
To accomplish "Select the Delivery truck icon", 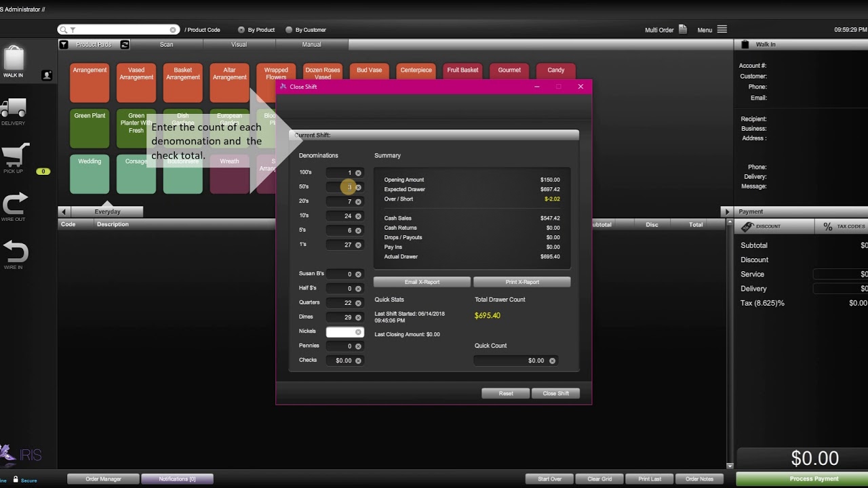I will pyautogui.click(x=14, y=108).
